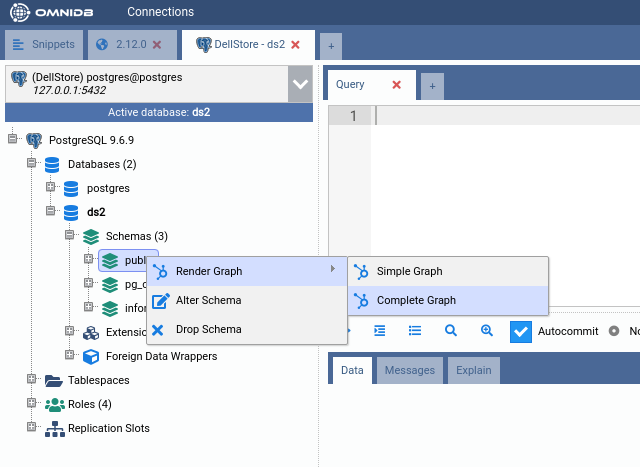The height and width of the screenshot is (467, 640).
Task: Expand the Roles (4) node
Action: (31, 403)
